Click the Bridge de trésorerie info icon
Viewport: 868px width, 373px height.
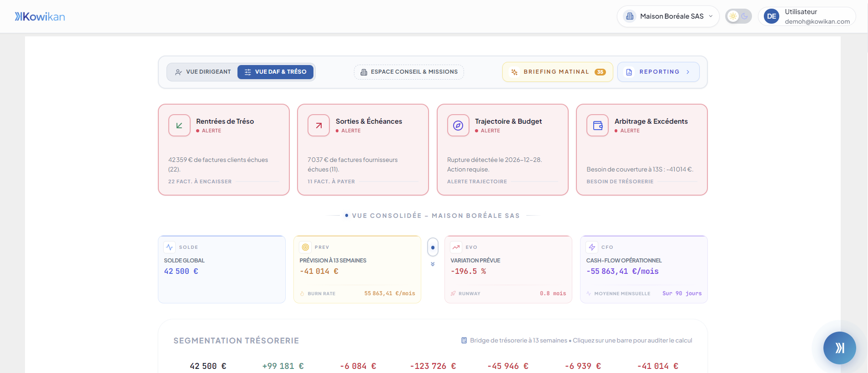(464, 340)
